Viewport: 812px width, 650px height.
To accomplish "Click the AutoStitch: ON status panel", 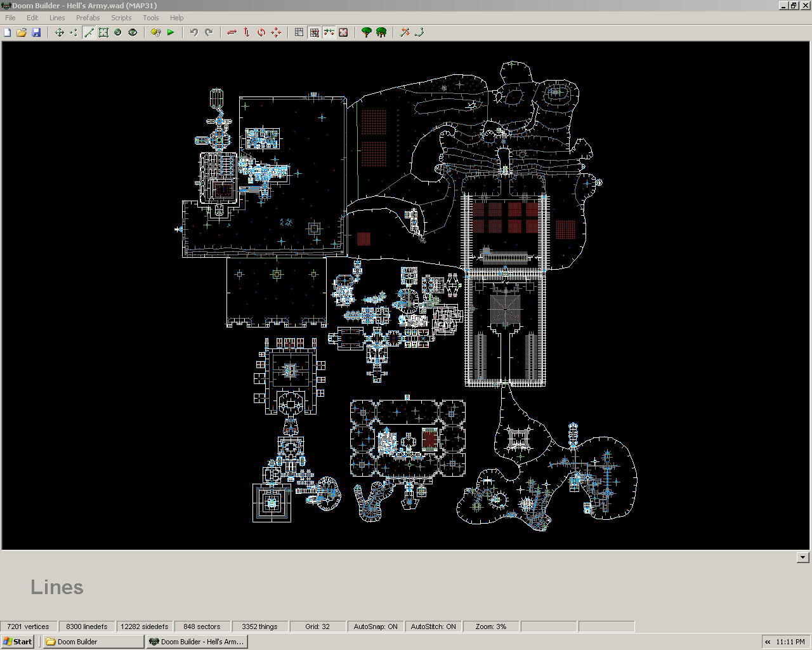I will coord(433,627).
